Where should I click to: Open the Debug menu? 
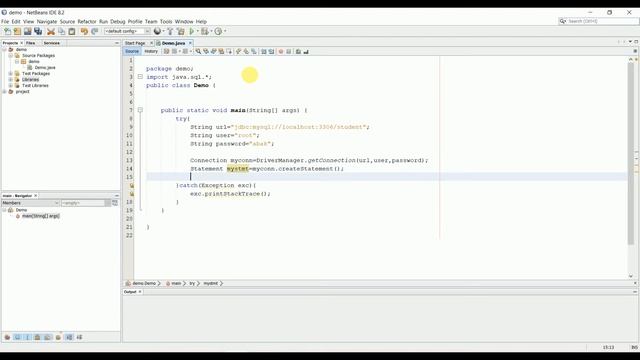pyautogui.click(x=118, y=21)
